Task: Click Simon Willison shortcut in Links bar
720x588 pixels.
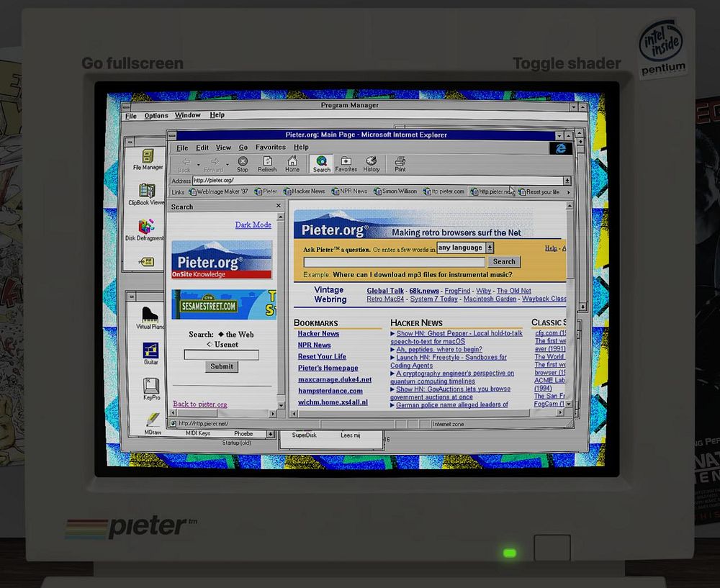Action: tap(395, 191)
